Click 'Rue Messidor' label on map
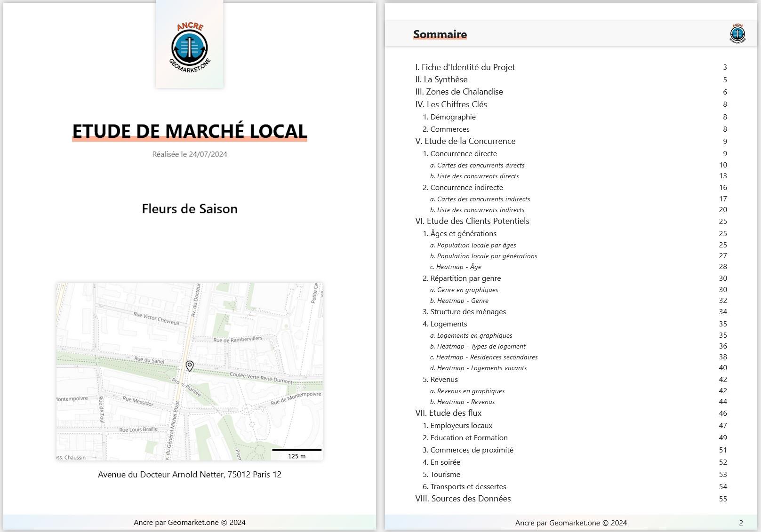Viewport: 761px width, 532px height. [x=138, y=401]
